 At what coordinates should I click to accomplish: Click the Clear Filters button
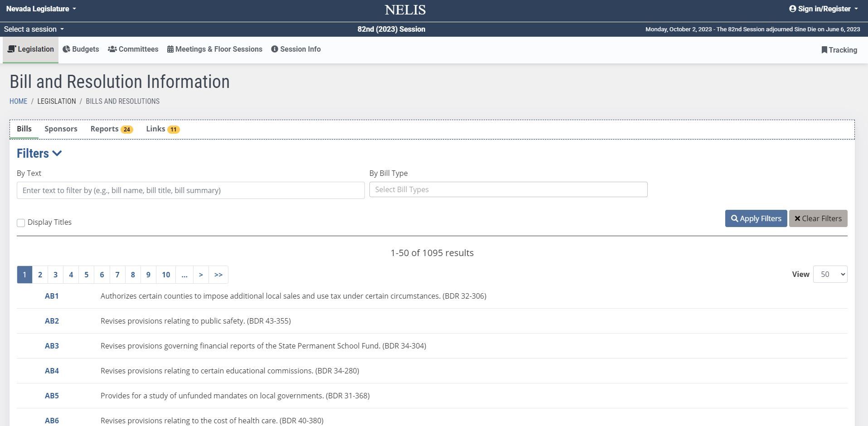[x=818, y=218]
